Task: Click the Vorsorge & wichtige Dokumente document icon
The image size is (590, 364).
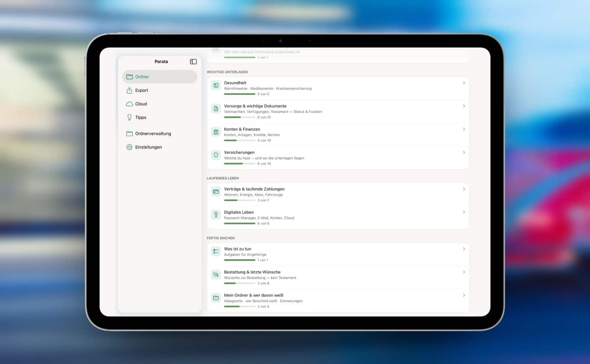Action: (216, 108)
